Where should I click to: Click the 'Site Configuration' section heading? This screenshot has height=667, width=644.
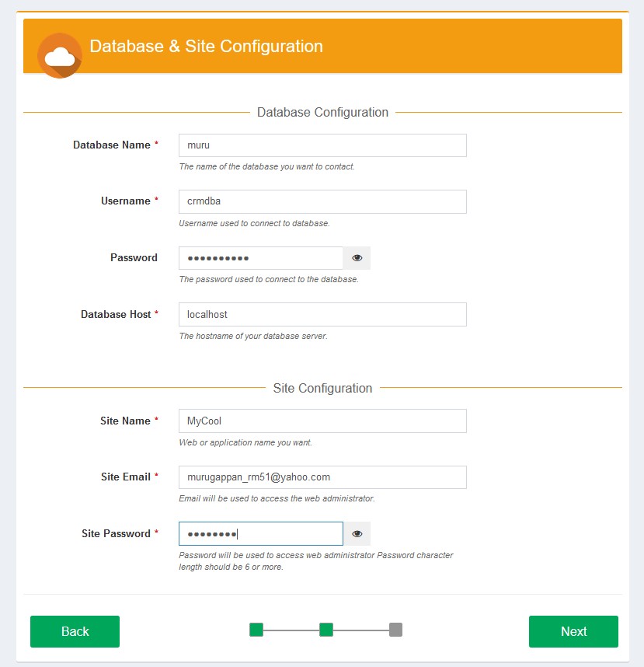click(x=322, y=388)
